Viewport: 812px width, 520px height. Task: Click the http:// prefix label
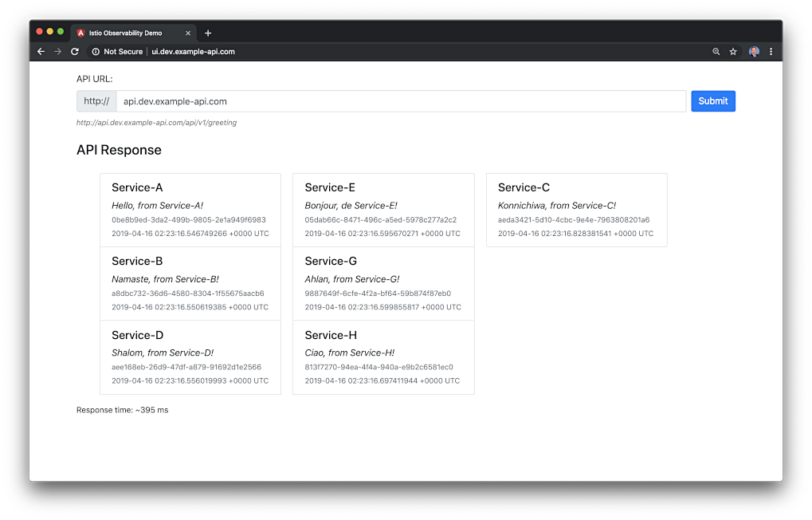click(96, 101)
